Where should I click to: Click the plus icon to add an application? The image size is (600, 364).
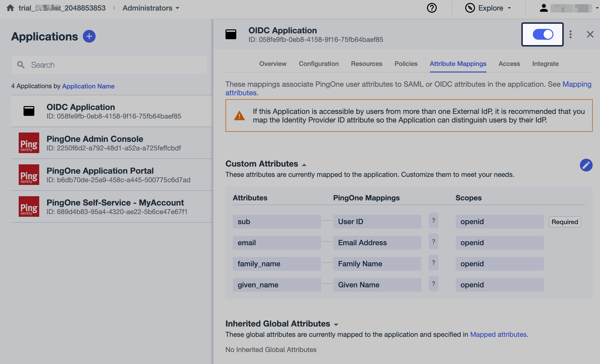click(x=89, y=36)
